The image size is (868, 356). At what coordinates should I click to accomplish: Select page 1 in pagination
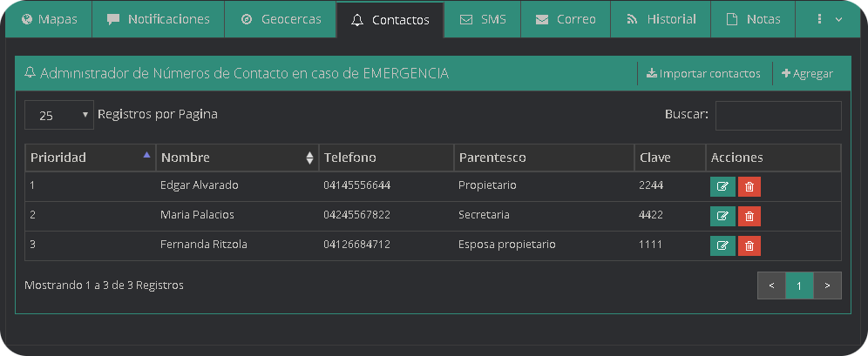[799, 285]
